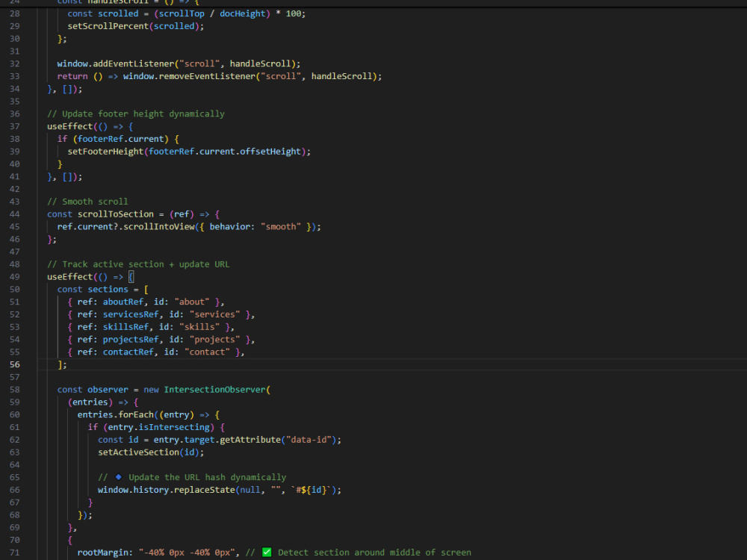Viewport: 747px width, 560px height.
Task: Click the observer constant name on line 58
Action: coord(108,390)
